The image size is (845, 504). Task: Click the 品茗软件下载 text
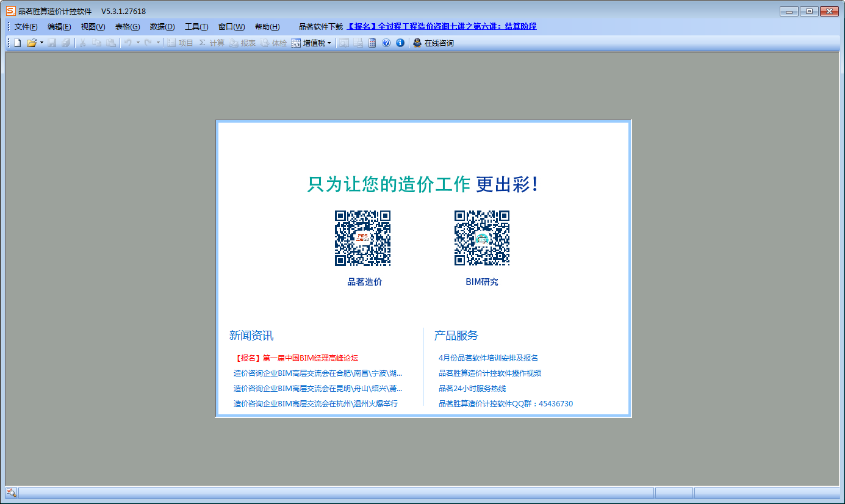321,27
